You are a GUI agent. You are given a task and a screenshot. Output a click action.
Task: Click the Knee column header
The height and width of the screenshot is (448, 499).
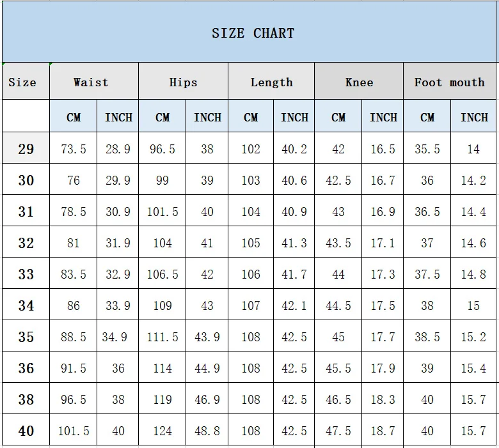click(359, 82)
